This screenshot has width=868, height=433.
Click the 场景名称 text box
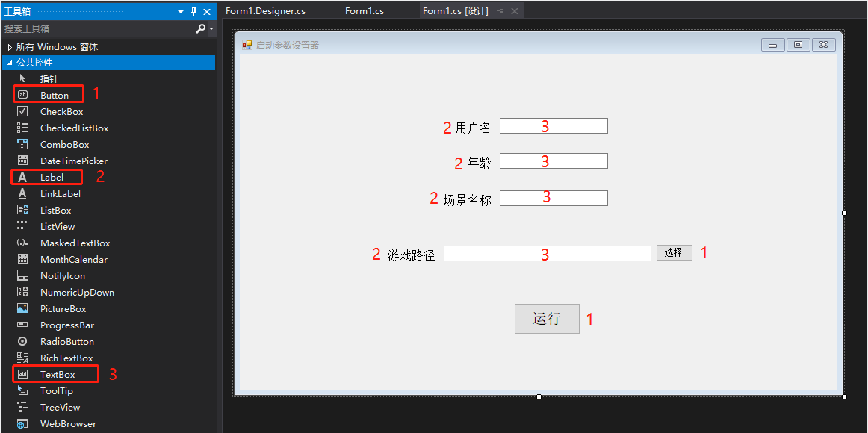(x=554, y=198)
